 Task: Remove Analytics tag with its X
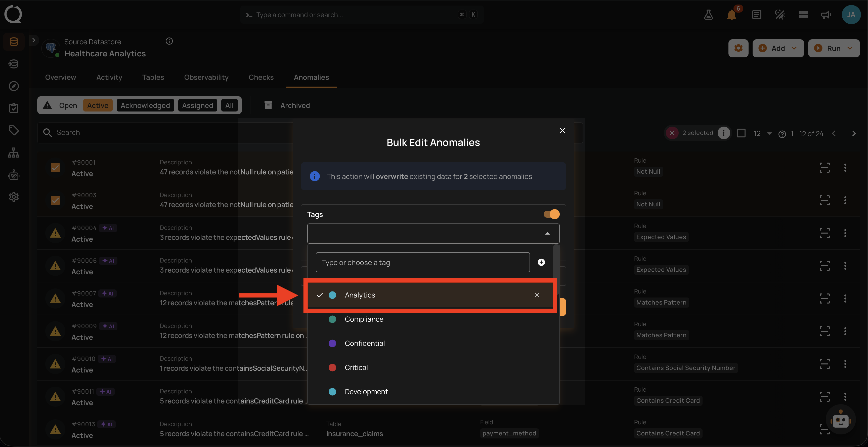click(x=537, y=295)
